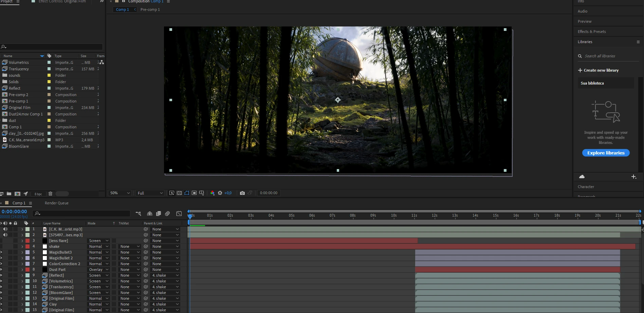The width and height of the screenshot is (644, 313).
Task: Expand the Dust Part layer properties
Action: pos(22,270)
